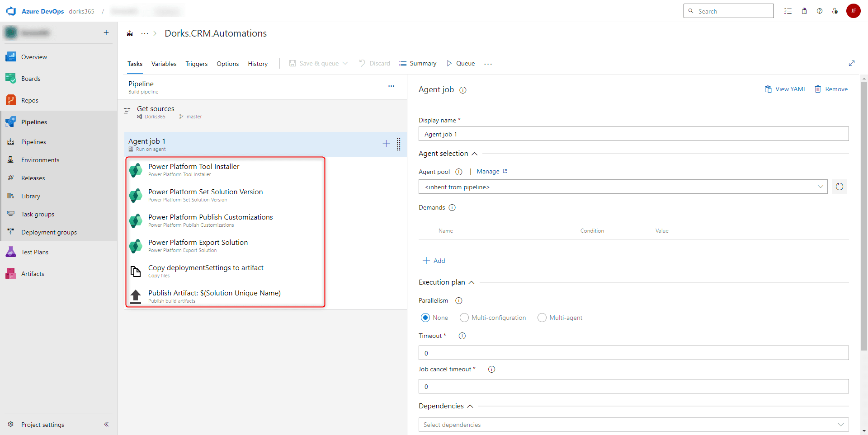
Task: Focus the Display name input field
Action: click(x=633, y=134)
